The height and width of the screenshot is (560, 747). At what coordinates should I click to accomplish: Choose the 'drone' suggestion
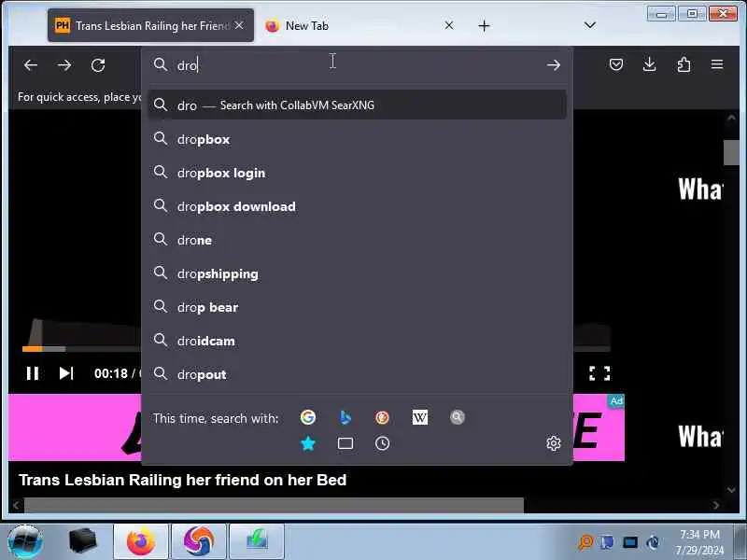pos(358,240)
